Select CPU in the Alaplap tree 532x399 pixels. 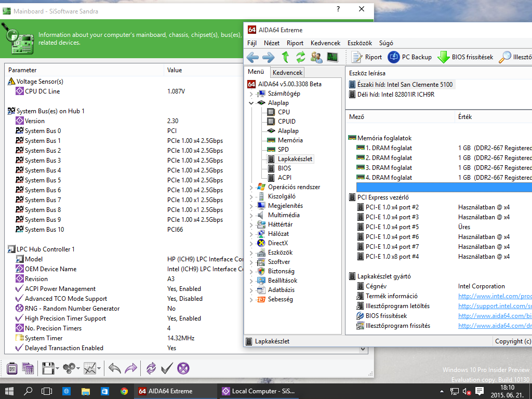click(x=284, y=112)
